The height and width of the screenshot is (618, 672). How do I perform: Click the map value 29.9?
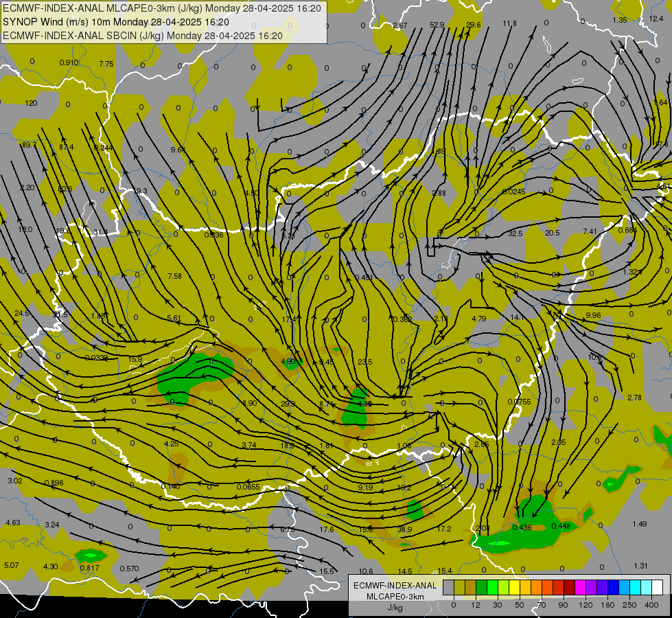point(288,404)
